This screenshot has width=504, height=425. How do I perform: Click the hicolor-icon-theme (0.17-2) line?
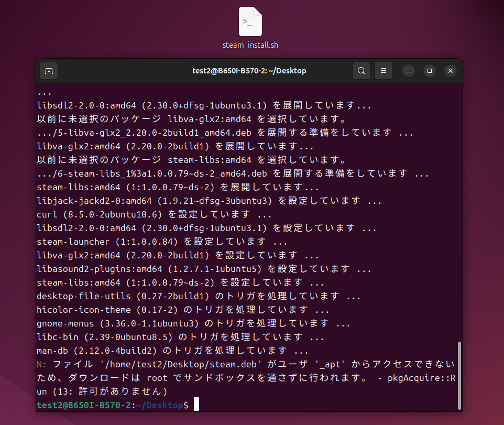183,310
